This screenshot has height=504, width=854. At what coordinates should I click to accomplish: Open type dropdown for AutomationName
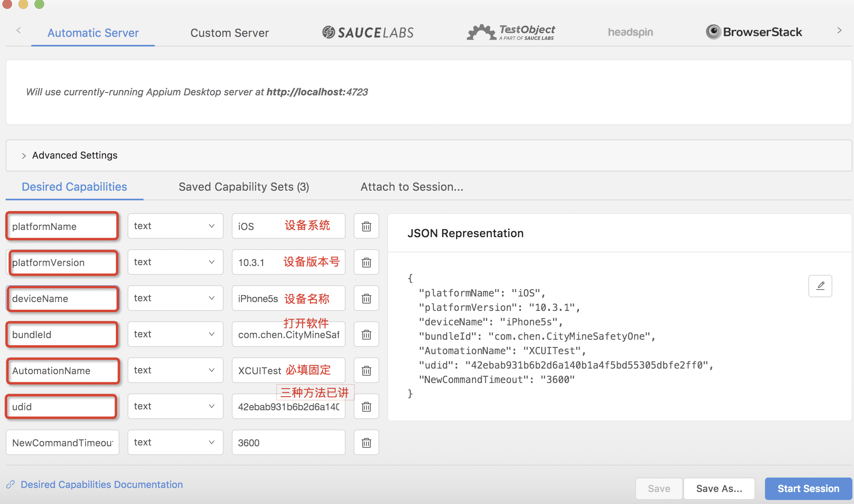(175, 370)
